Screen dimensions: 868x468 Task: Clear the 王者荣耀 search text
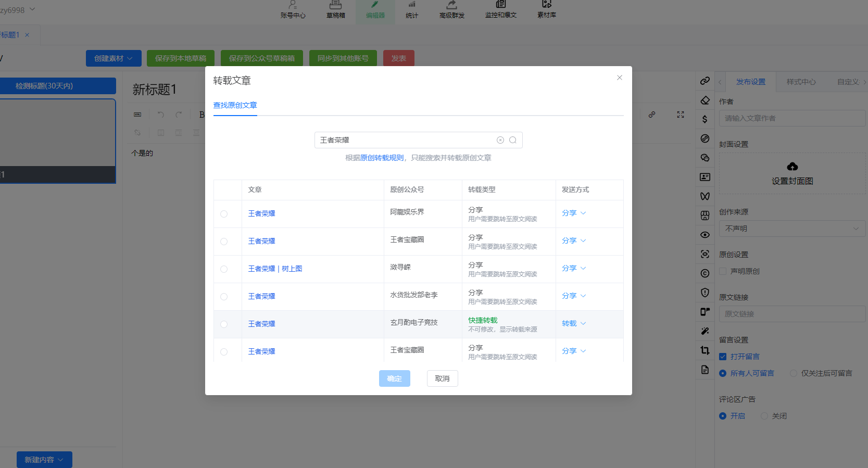[x=500, y=140]
